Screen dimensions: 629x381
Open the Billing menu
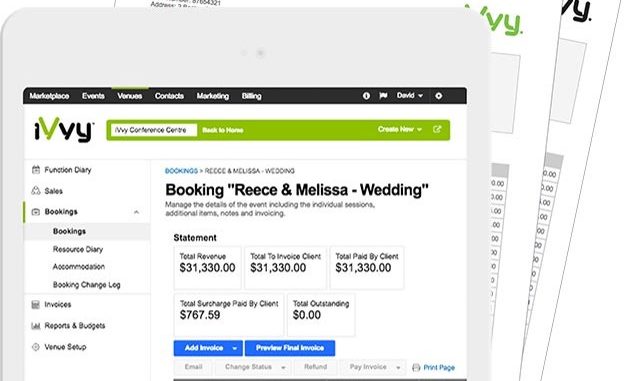click(x=252, y=96)
